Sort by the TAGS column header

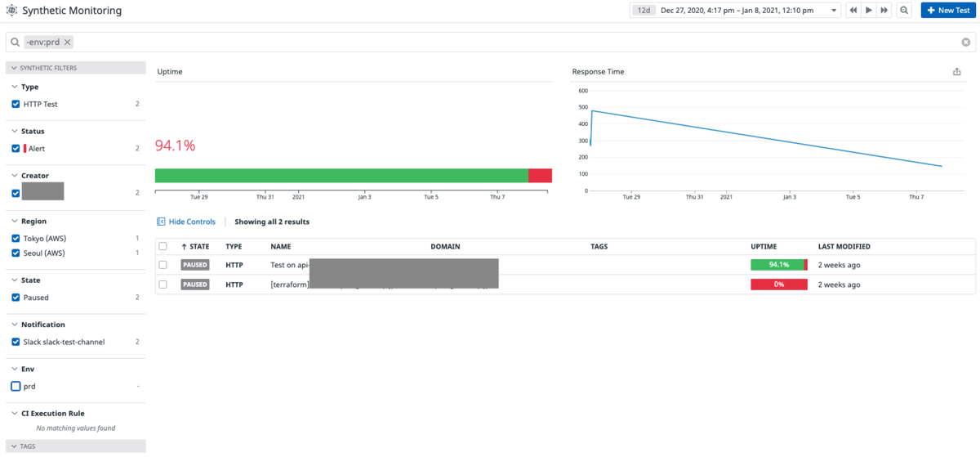599,246
